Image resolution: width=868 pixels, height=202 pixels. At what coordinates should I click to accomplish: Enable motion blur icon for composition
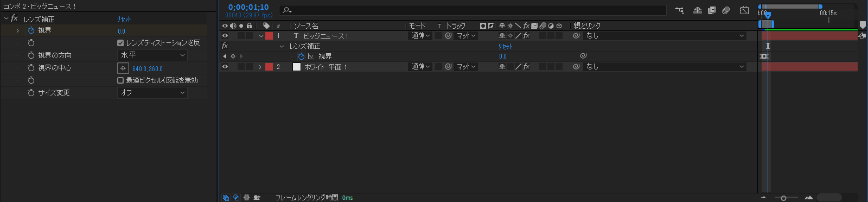pyautogui.click(x=726, y=10)
